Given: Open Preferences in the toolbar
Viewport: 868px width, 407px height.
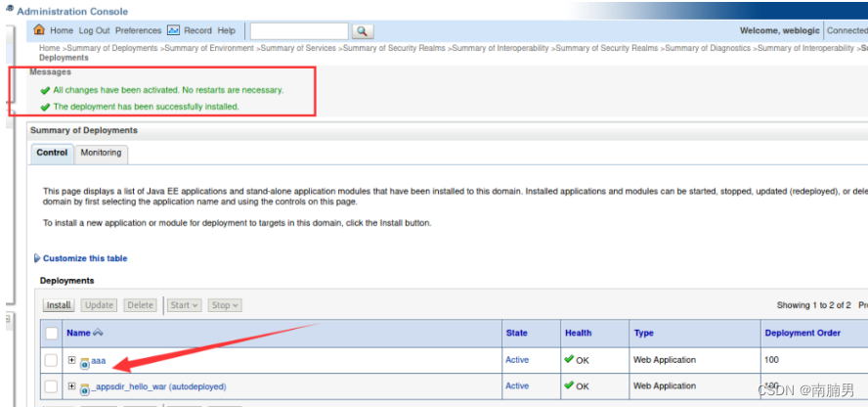Looking at the screenshot, I should point(139,30).
